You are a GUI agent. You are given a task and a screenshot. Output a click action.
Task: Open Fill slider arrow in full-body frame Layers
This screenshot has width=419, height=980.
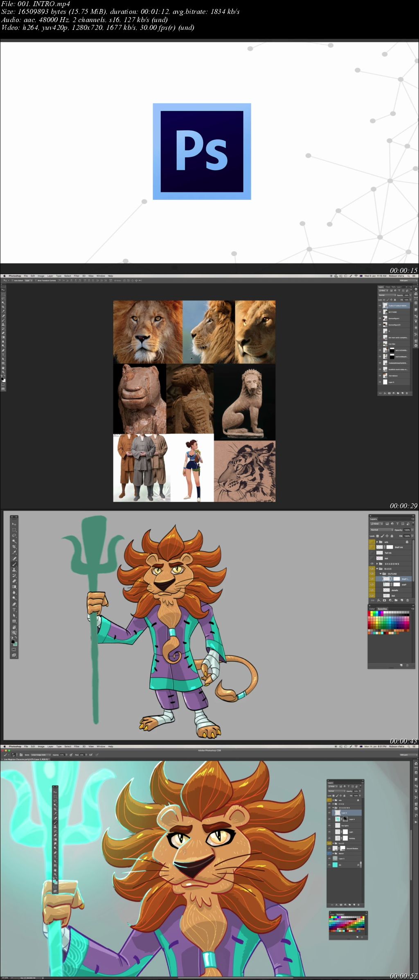(412, 536)
